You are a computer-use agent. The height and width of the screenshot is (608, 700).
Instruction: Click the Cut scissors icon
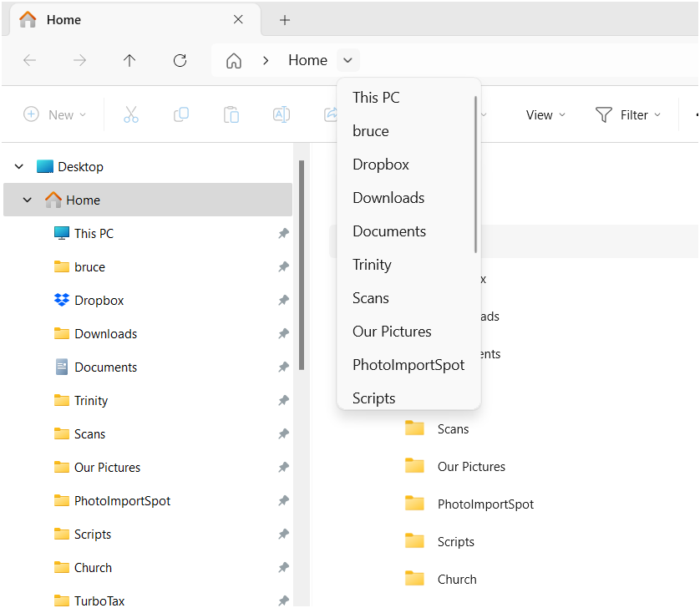[131, 114]
